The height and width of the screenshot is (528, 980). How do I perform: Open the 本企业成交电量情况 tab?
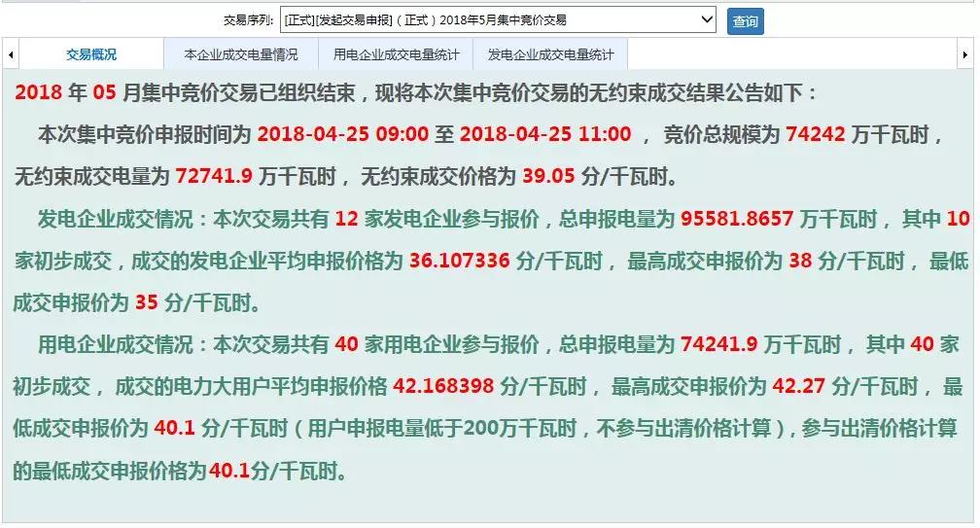[x=241, y=55]
